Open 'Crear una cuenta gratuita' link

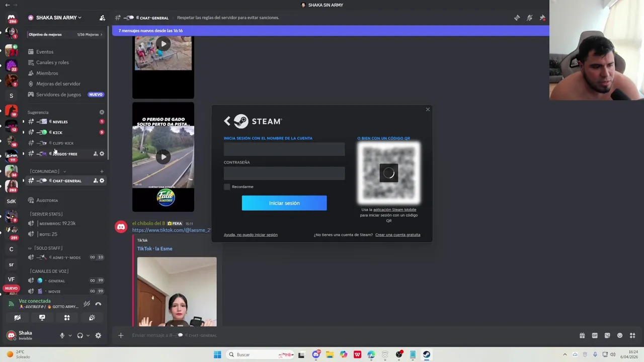coord(397,235)
